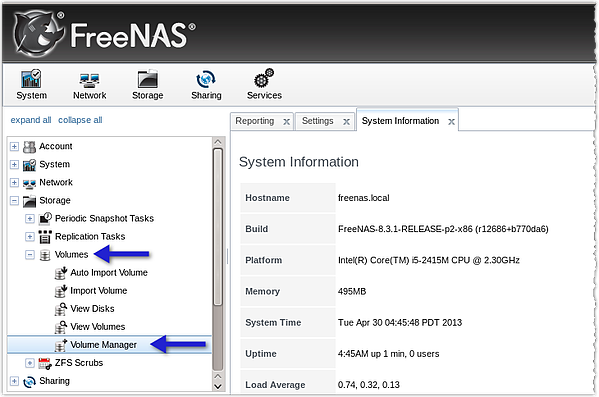
Task: Select View Disks in the tree
Action: (92, 309)
